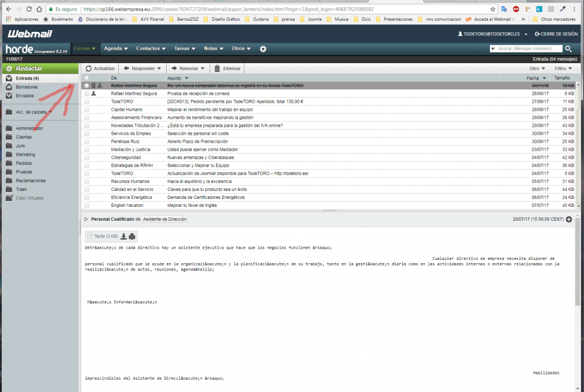Check the Servicios de Empleo message
The height and width of the screenshot is (392, 584).
coord(87,134)
